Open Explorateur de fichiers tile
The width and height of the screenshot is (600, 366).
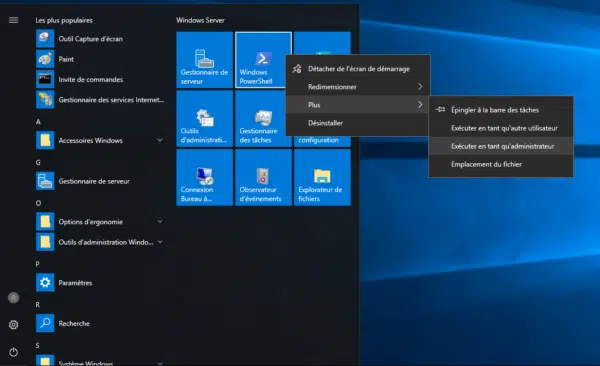[322, 178]
